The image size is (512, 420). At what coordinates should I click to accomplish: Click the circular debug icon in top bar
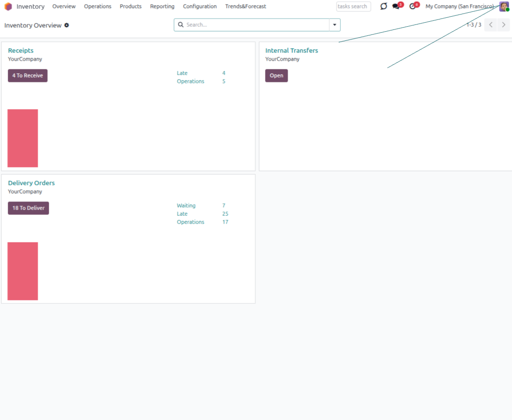click(x=383, y=6)
